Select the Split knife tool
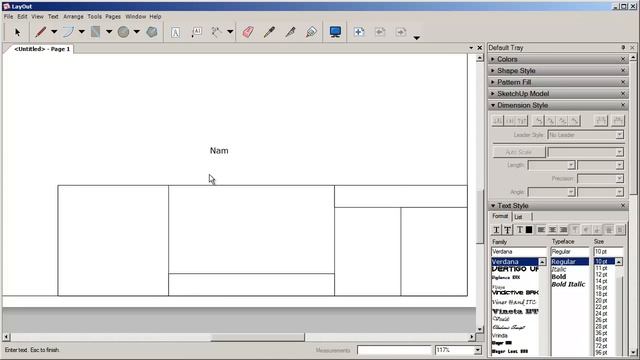 click(290, 32)
